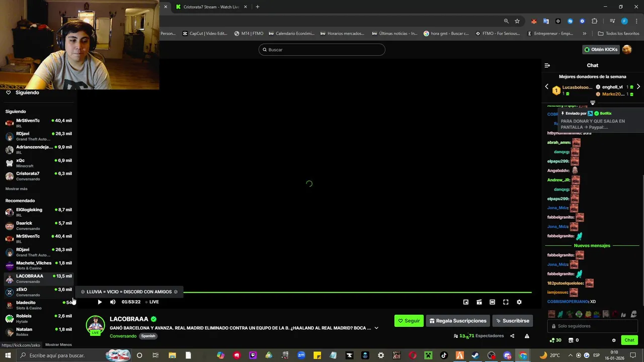Open the Extensions puzzle icon
This screenshot has height=362, width=644.
tap(595, 21)
